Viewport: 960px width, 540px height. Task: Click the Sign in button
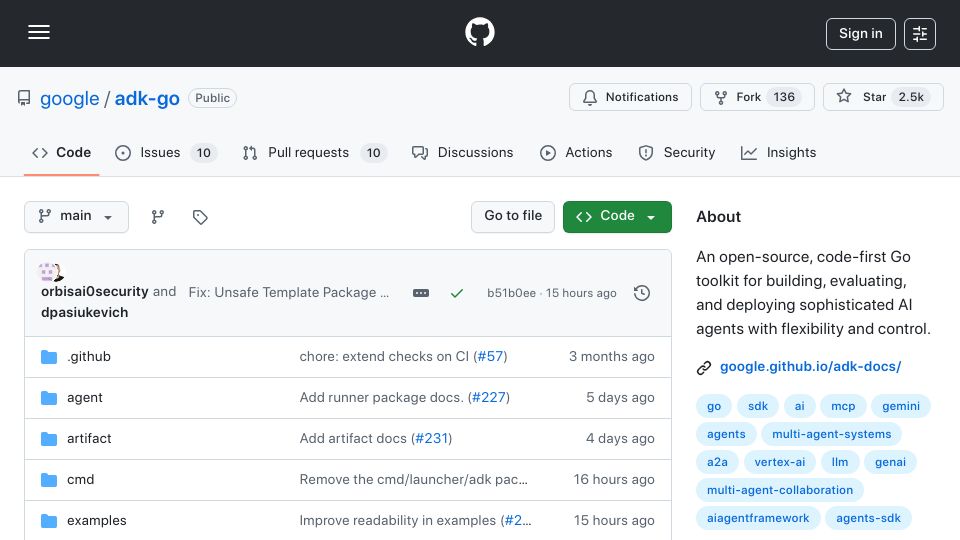860,34
